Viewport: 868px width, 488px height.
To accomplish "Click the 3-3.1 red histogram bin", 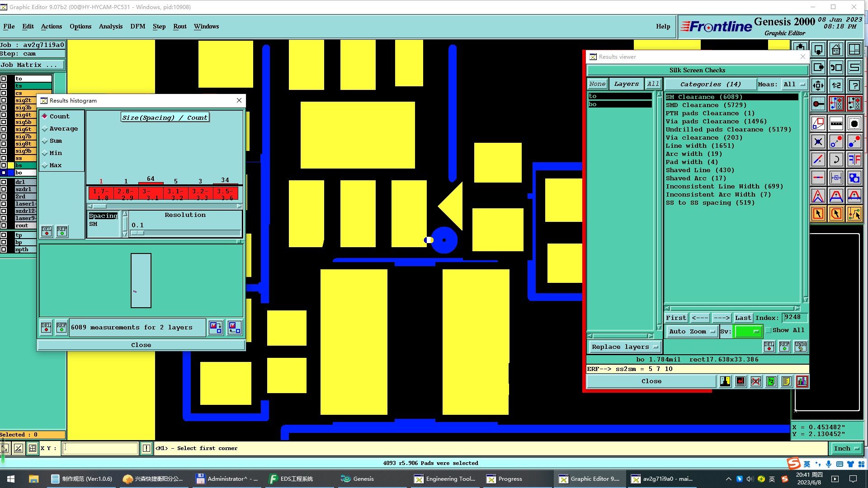I will [151, 194].
